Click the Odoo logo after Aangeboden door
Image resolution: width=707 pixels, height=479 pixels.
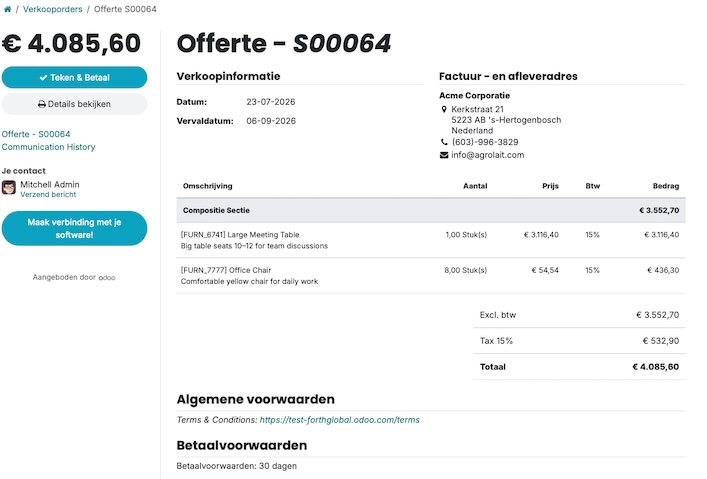click(107, 278)
